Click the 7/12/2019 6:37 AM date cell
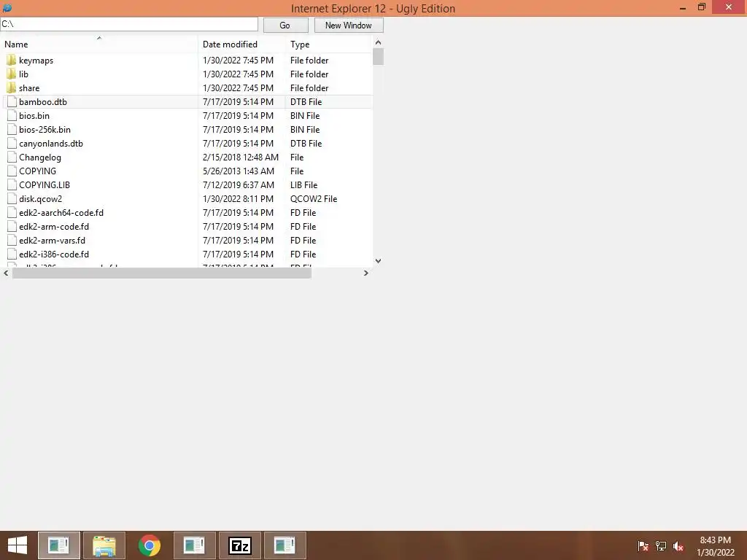Screen dimensions: 747x560 point(239,184)
